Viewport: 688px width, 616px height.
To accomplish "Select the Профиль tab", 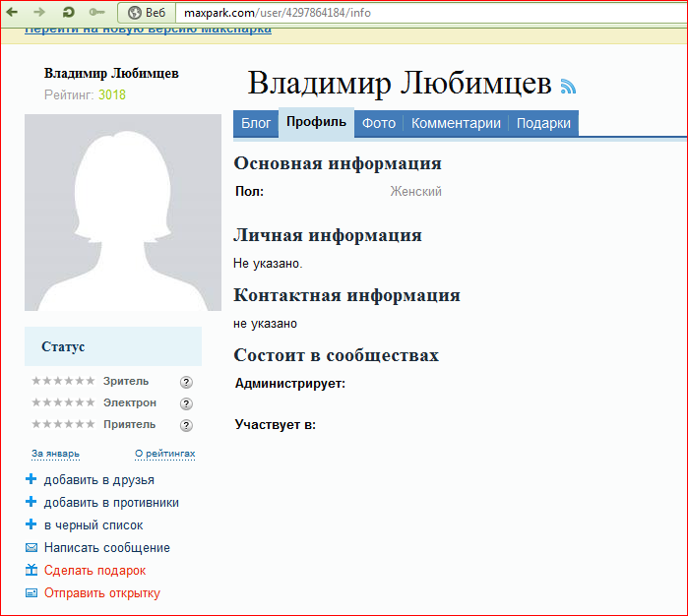I will (316, 122).
